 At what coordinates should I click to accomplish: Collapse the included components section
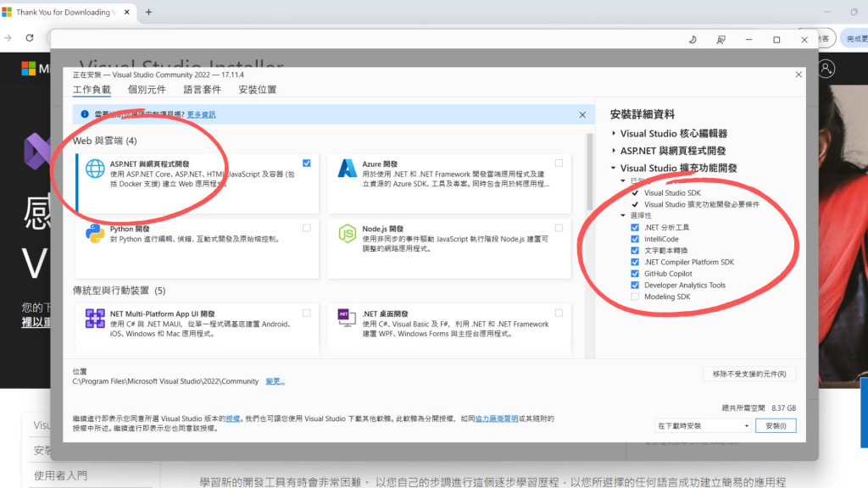tap(623, 181)
